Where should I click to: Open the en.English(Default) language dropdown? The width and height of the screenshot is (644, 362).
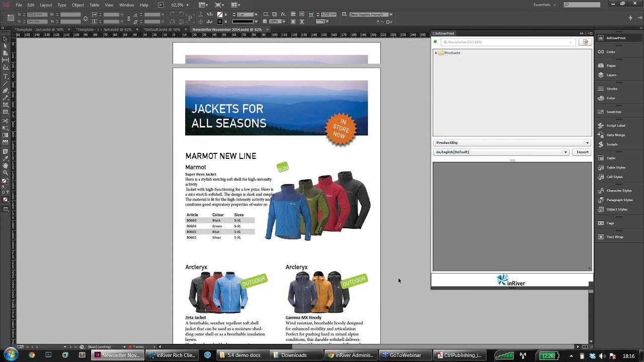[565, 152]
